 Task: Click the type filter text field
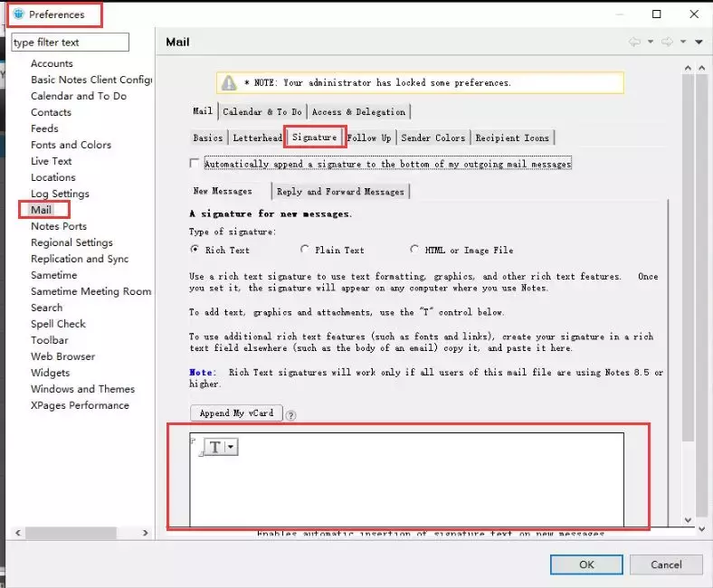[70, 43]
